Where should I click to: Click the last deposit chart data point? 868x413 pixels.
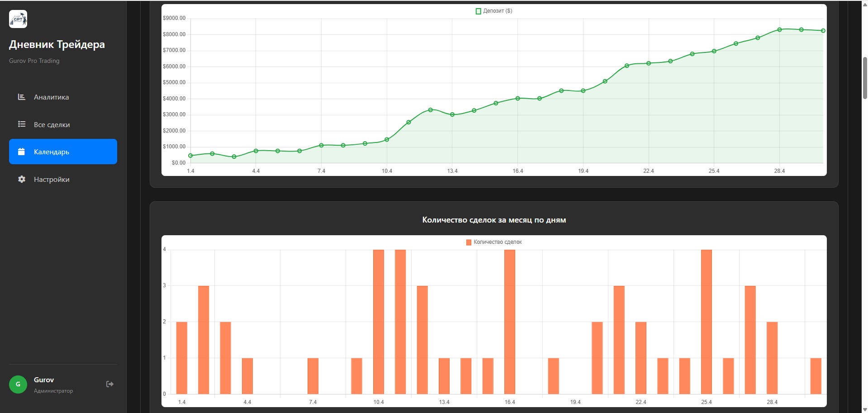point(823,31)
